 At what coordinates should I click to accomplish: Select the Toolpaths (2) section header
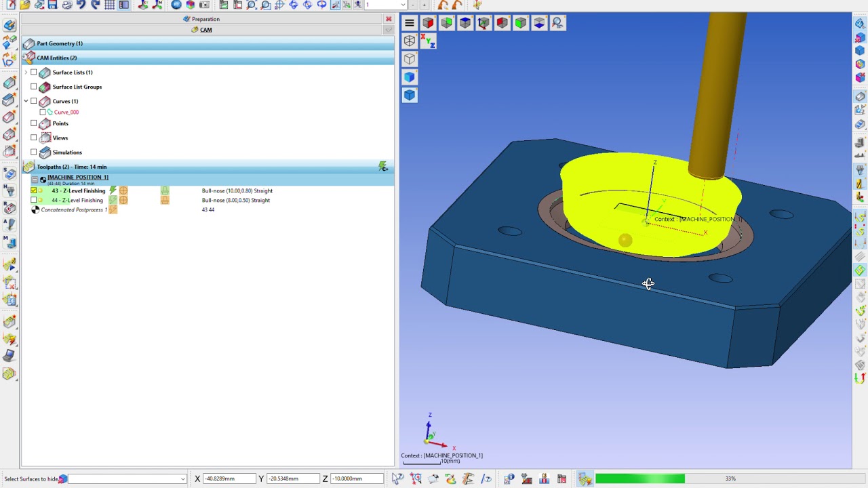point(208,167)
